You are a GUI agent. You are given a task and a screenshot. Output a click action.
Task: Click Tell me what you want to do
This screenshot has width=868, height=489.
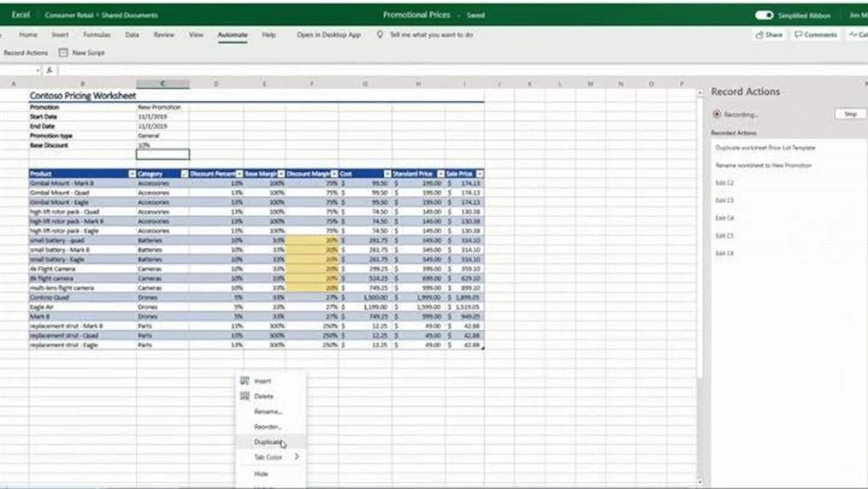click(431, 35)
